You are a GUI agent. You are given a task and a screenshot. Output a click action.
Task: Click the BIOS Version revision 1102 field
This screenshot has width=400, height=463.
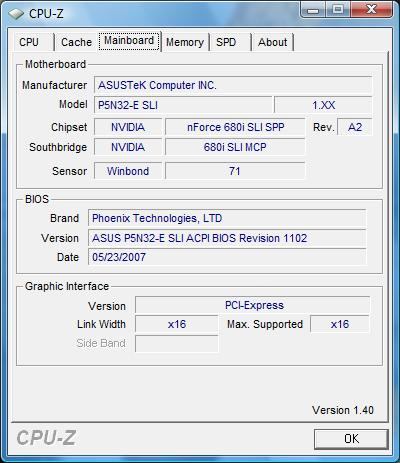click(x=227, y=238)
